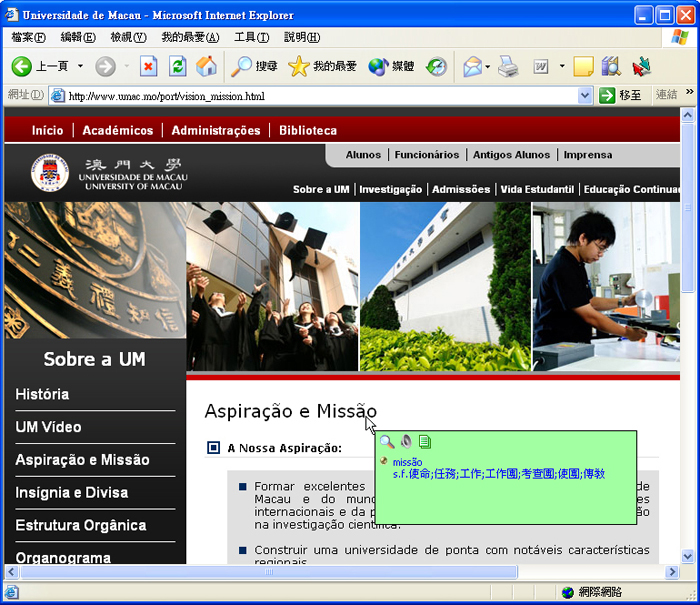This screenshot has height=605, width=700.
Task: Click the horizontal scrollbar left arrow
Action: click(x=12, y=572)
